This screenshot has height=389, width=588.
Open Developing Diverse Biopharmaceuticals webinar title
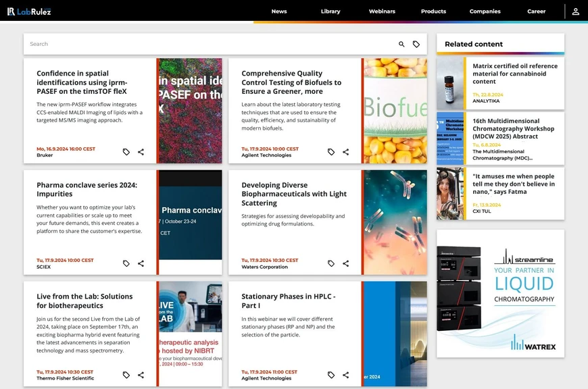tap(294, 194)
